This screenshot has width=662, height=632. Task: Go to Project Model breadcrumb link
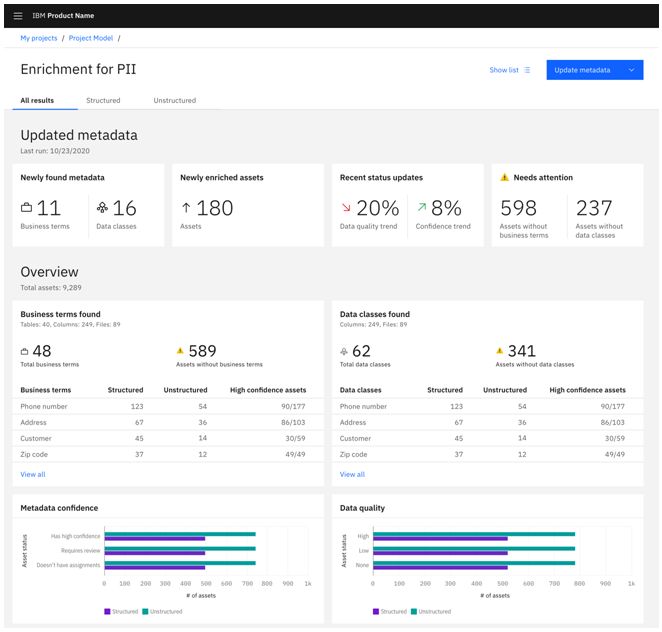pos(90,38)
